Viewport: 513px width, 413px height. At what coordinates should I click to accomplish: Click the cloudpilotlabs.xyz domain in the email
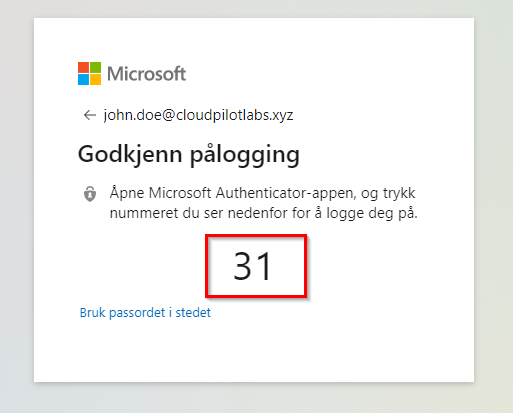(235, 115)
